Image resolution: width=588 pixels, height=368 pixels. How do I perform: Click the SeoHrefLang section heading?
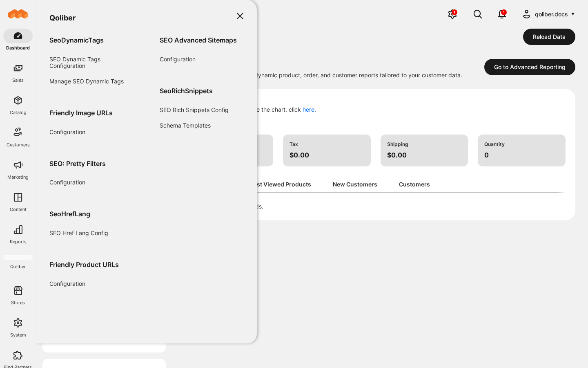[x=70, y=214]
